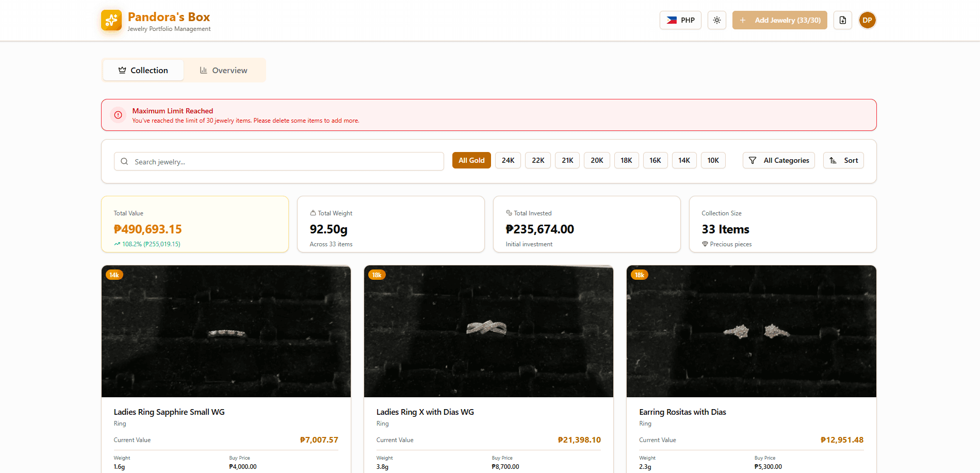Filter by 14K gold purity
This screenshot has width=980, height=473.
click(x=684, y=160)
